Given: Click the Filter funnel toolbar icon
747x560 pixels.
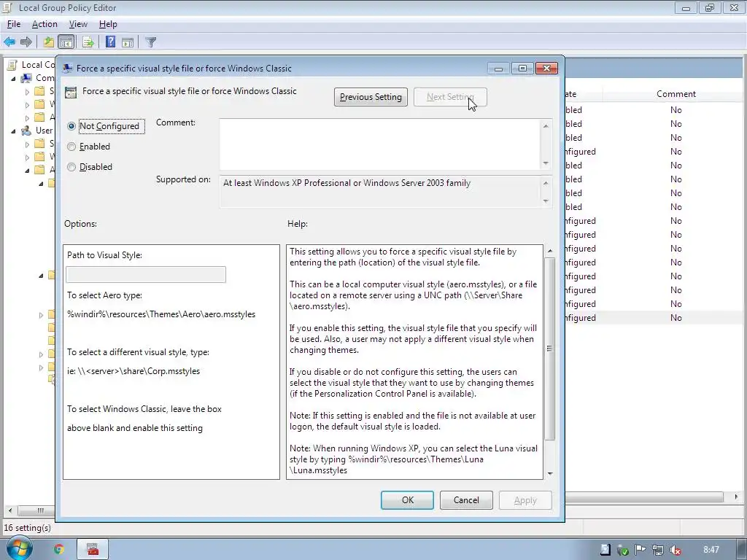Looking at the screenshot, I should click(150, 42).
